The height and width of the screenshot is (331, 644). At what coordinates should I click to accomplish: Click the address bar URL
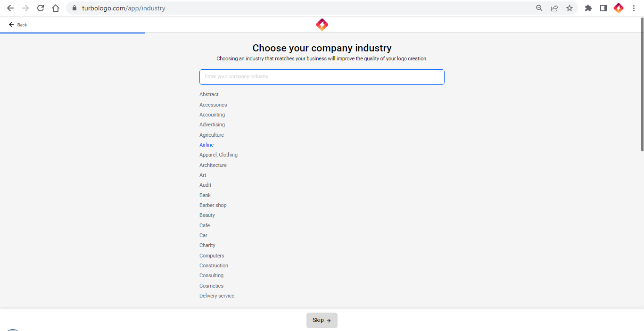coord(124,8)
